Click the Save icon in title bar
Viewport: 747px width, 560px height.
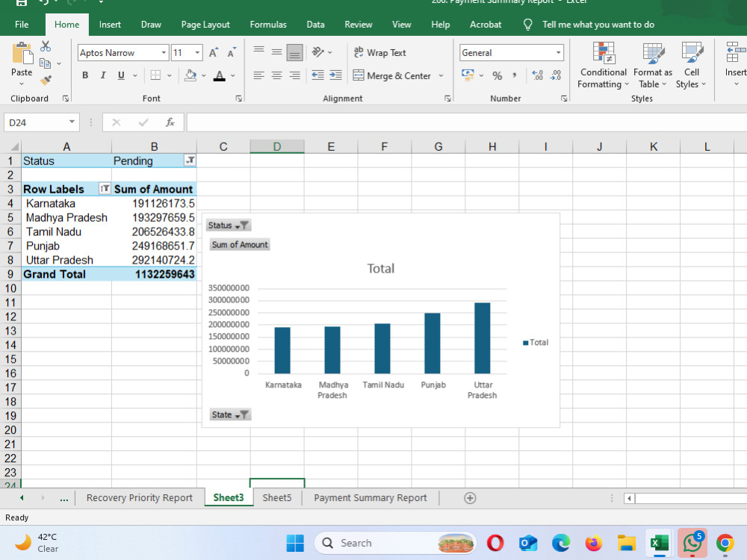[x=22, y=2]
